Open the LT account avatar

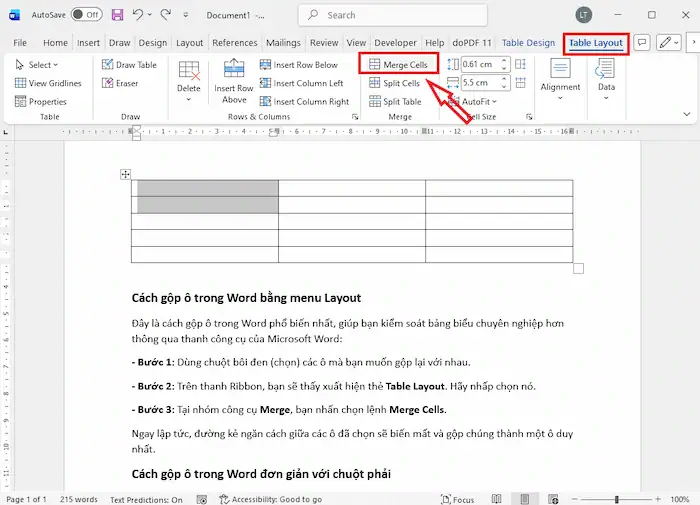pos(583,15)
